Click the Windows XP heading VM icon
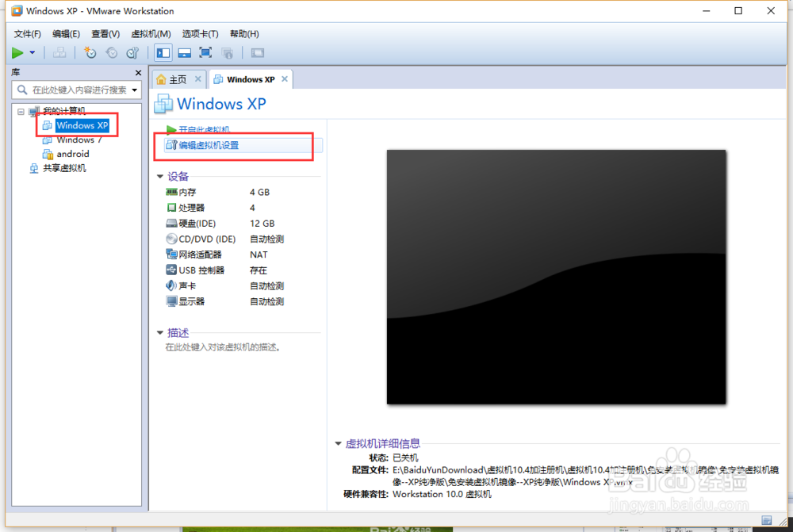This screenshot has width=793, height=532. (163, 103)
